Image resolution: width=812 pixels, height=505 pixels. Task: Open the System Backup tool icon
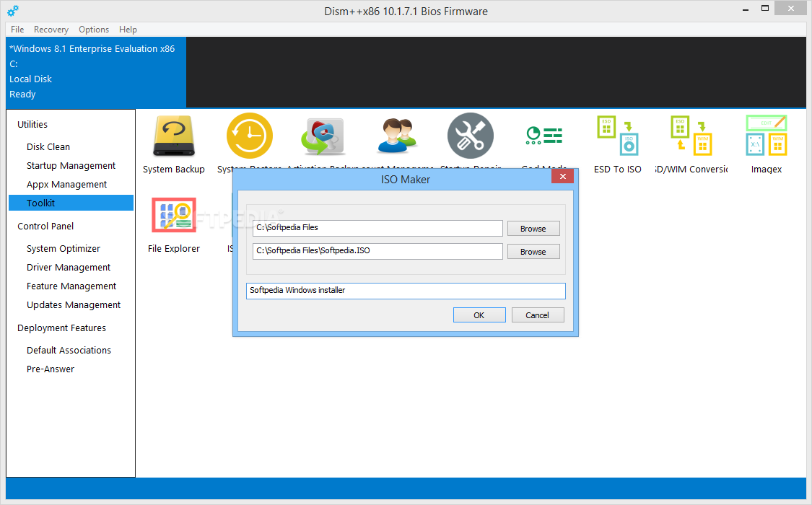[x=174, y=136]
